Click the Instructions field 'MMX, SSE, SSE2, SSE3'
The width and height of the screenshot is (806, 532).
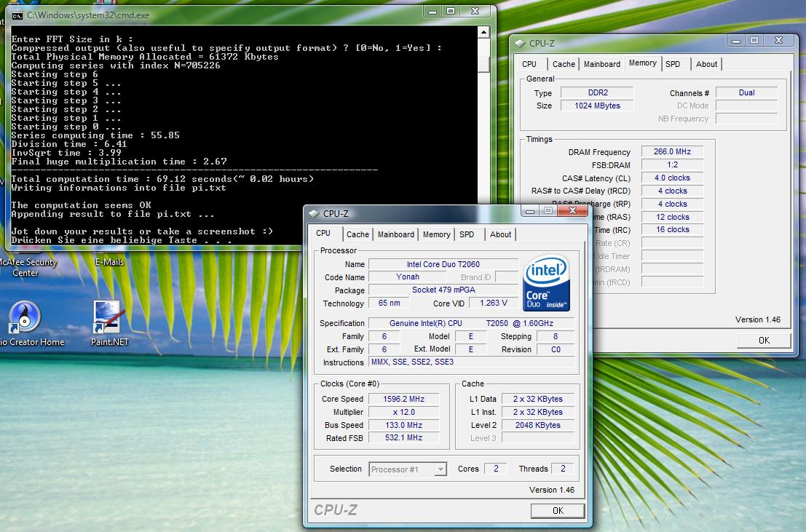pyautogui.click(x=471, y=362)
